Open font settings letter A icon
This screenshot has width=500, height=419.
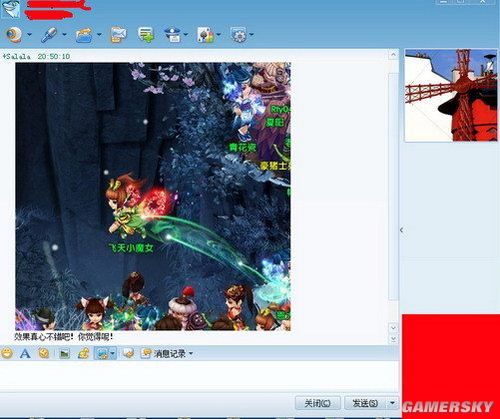tap(25, 353)
